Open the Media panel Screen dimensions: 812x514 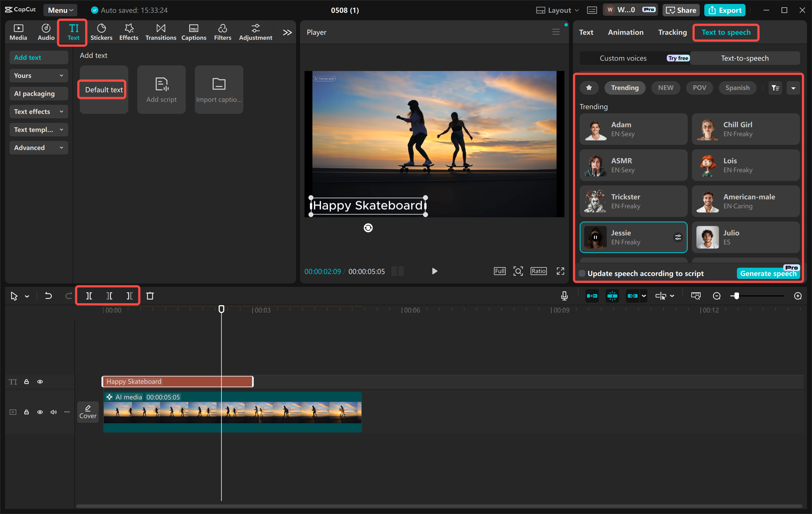18,32
